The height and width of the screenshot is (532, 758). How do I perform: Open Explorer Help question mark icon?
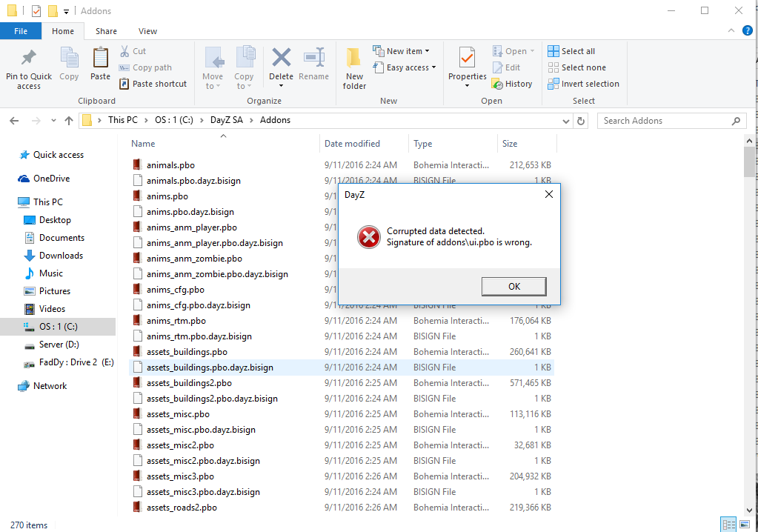[x=747, y=30]
